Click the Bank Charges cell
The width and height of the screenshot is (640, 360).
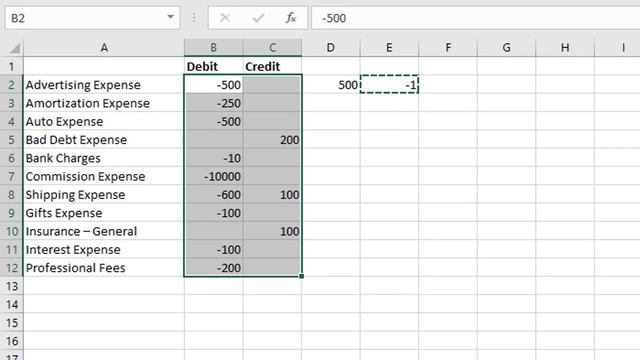click(x=104, y=158)
